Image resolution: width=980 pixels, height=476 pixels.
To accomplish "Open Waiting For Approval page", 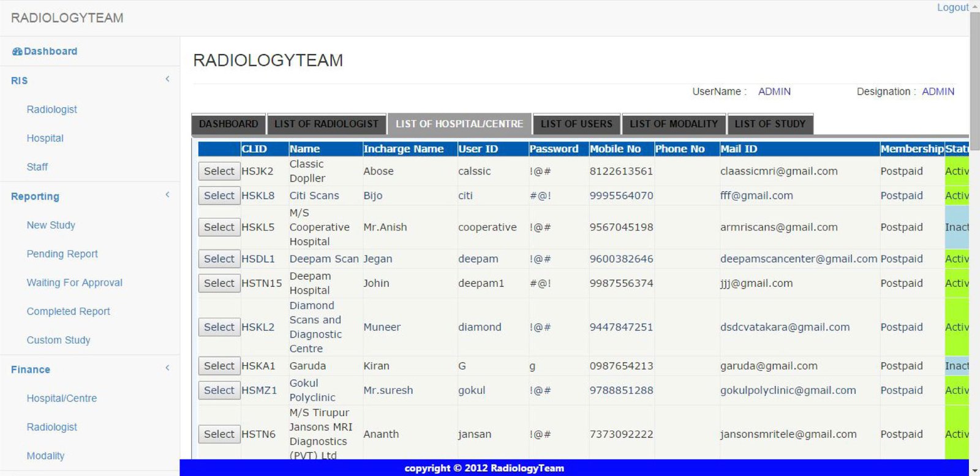I will (x=74, y=282).
